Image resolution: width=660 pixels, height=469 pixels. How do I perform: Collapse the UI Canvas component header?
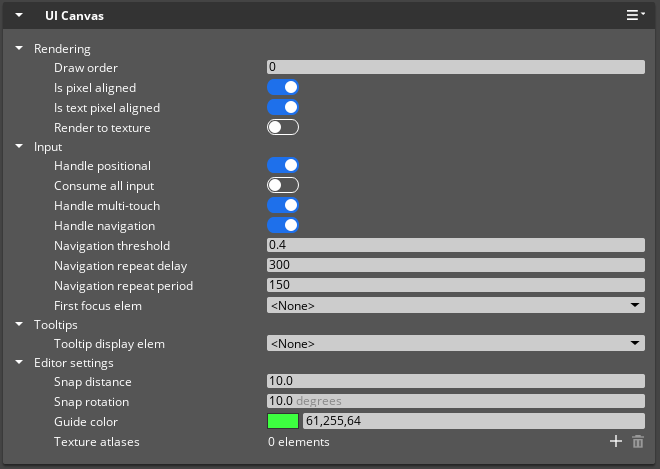[19, 16]
